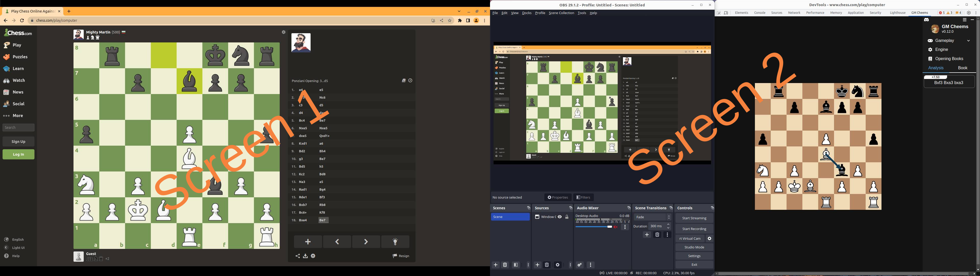Open the OBS File menu
This screenshot has width=980, height=276.
pos(495,13)
